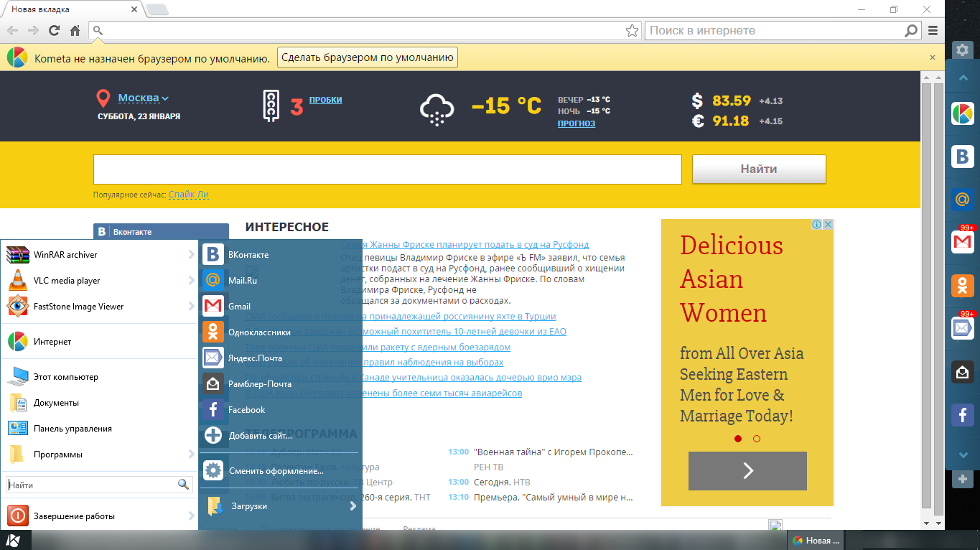Open 'Этот компьютер' in start menu

click(99, 377)
